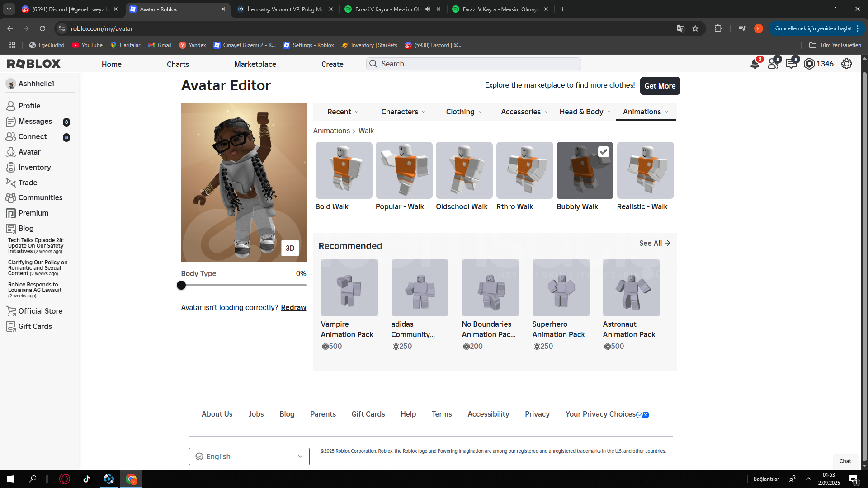Click the Get More button
This screenshot has width=868, height=488.
(660, 86)
